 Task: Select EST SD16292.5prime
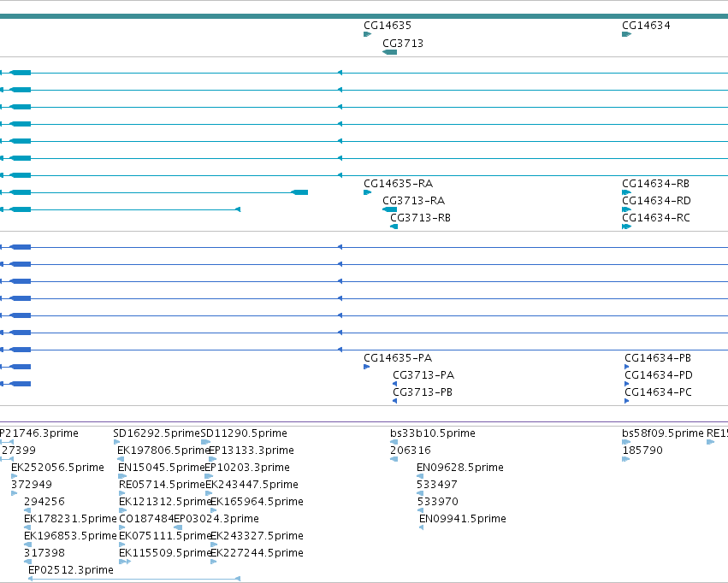(x=157, y=433)
